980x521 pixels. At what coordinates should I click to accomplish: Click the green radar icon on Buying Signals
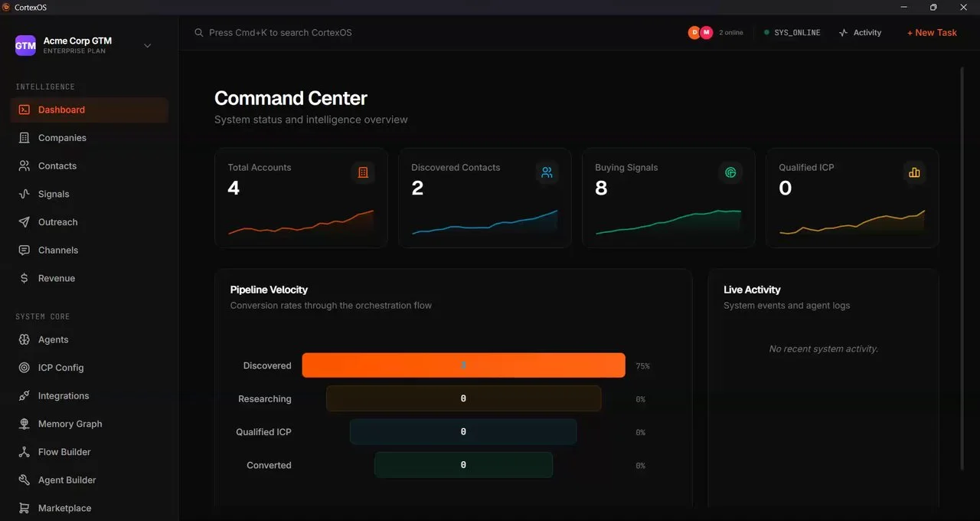(x=730, y=172)
